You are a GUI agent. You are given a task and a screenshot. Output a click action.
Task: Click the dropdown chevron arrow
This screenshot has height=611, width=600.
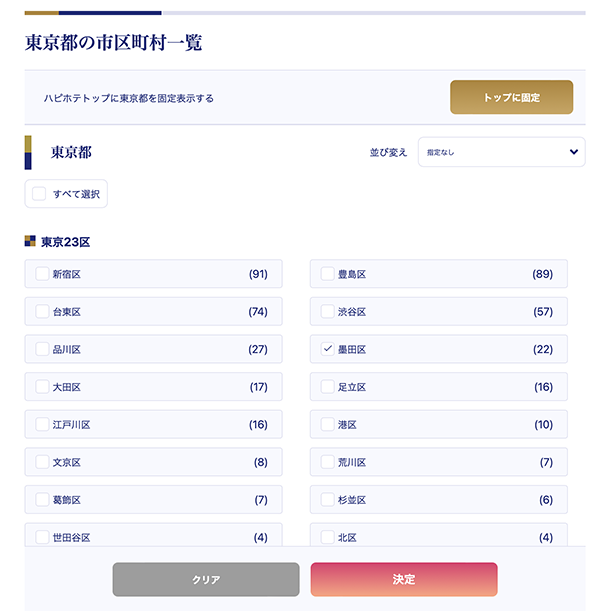coord(573,152)
